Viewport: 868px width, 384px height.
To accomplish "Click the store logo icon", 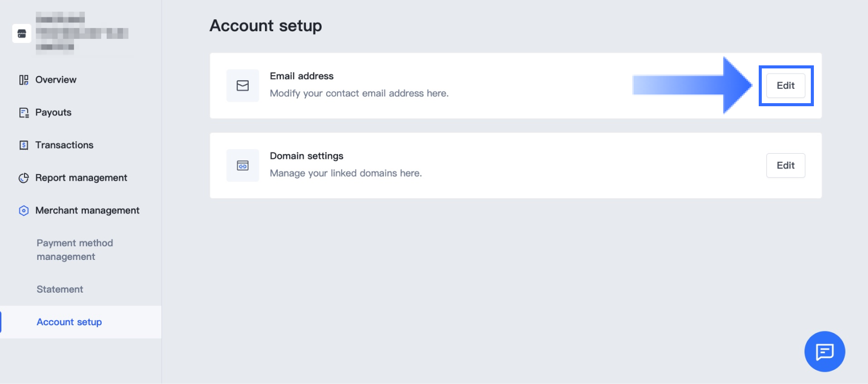I will (x=21, y=34).
